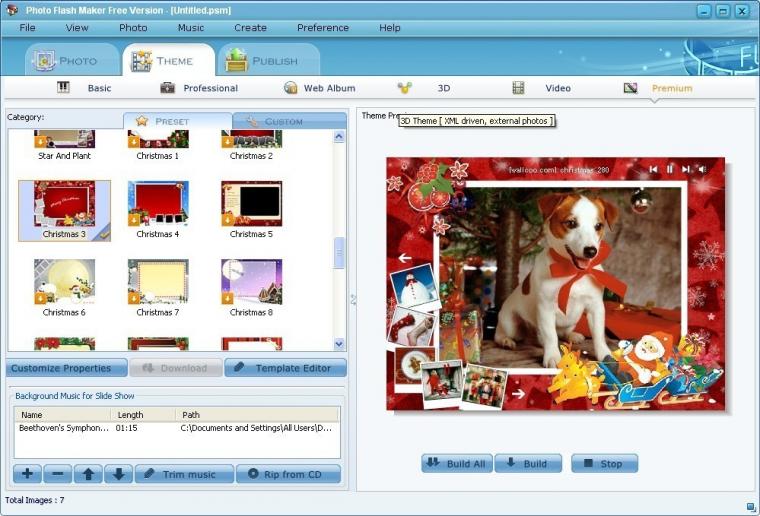
Task: Open the Photo menu
Action: coord(133,28)
